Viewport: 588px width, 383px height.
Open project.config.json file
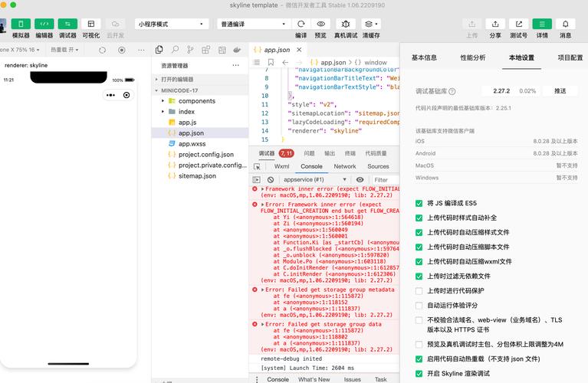[206, 155]
